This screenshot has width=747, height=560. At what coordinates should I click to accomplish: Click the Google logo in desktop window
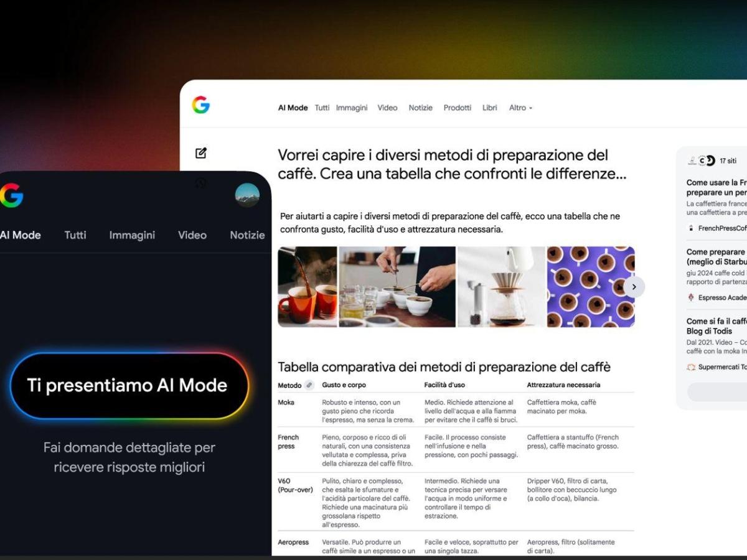coord(200,105)
